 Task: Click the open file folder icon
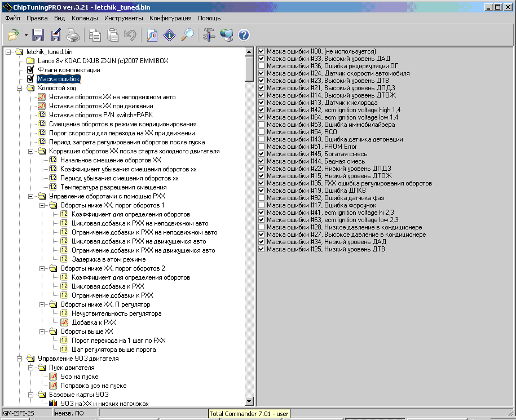click(x=12, y=36)
